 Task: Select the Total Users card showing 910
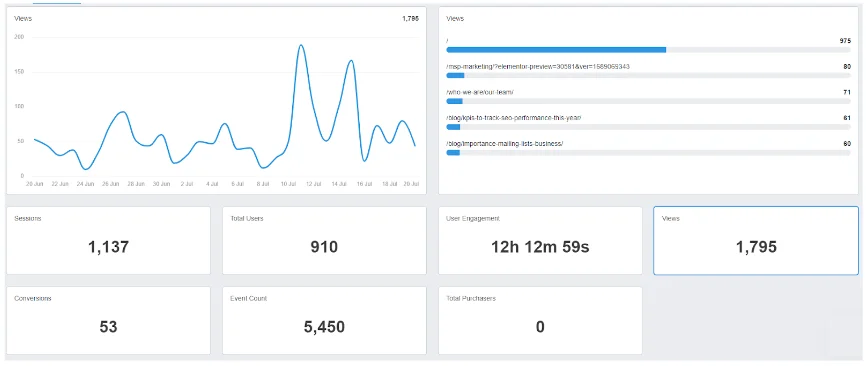(324, 241)
